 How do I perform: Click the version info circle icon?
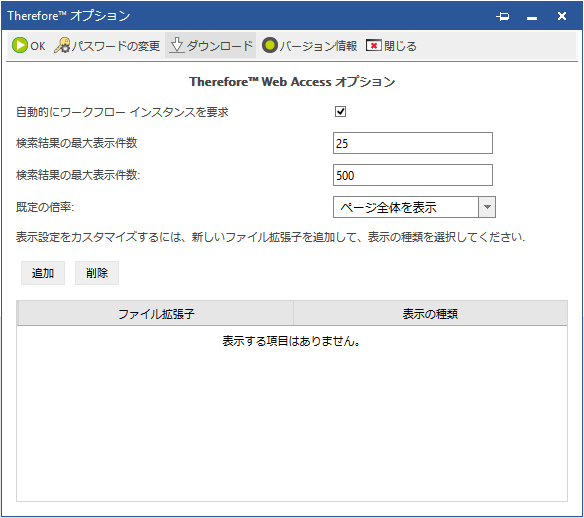(x=270, y=45)
